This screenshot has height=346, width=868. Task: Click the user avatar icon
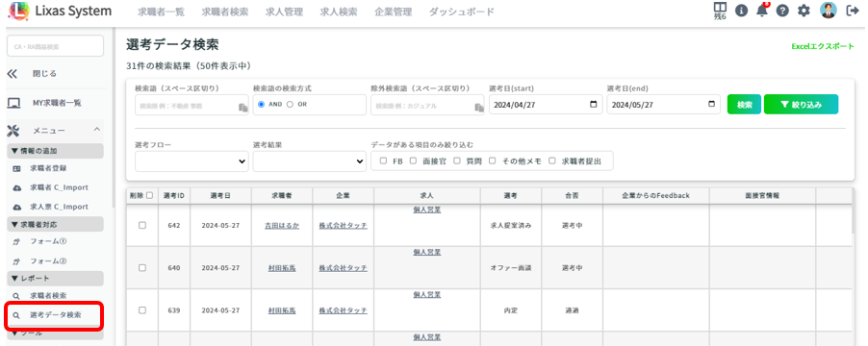point(829,11)
